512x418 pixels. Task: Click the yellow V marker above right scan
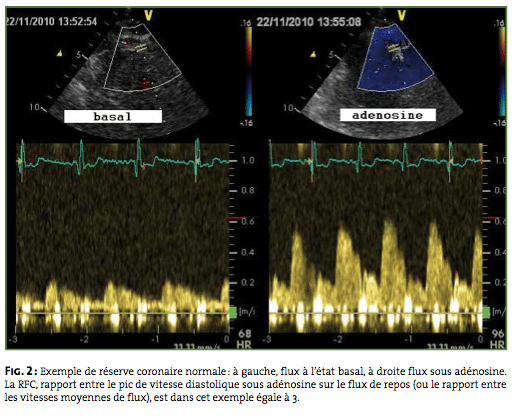point(402,15)
